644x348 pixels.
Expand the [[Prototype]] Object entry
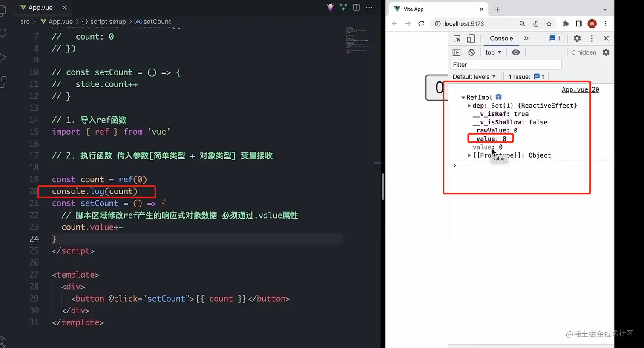[469, 155]
